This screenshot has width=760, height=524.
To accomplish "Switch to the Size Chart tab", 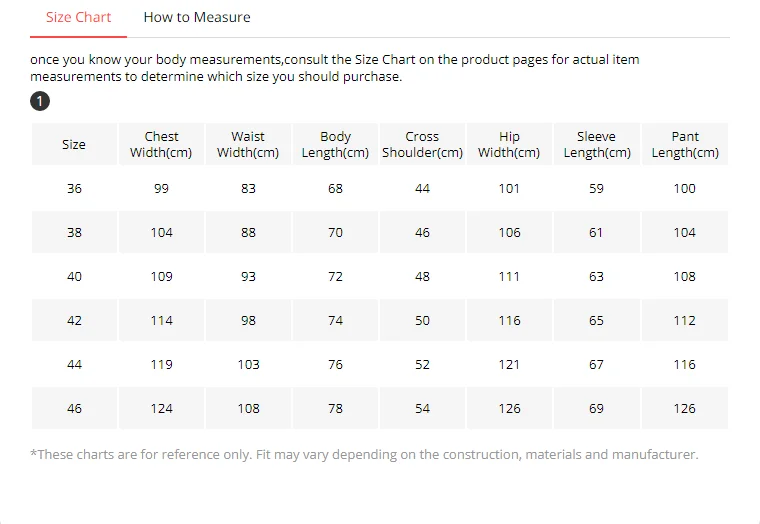I will tap(79, 17).
